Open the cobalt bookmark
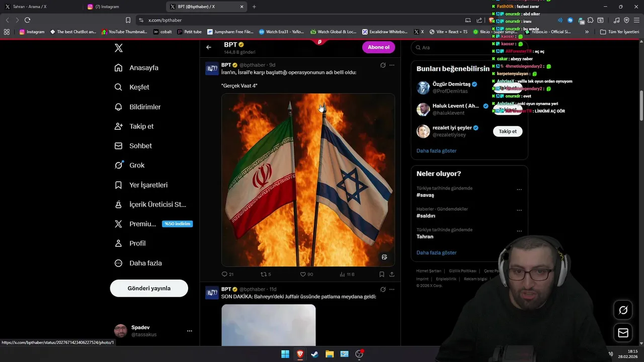 (162, 32)
